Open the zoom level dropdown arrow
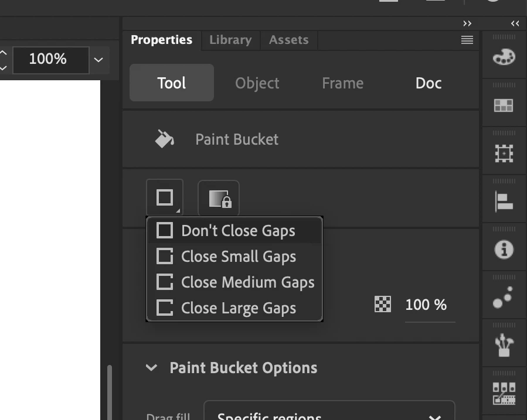Viewport: 527px width, 420px height. click(98, 60)
